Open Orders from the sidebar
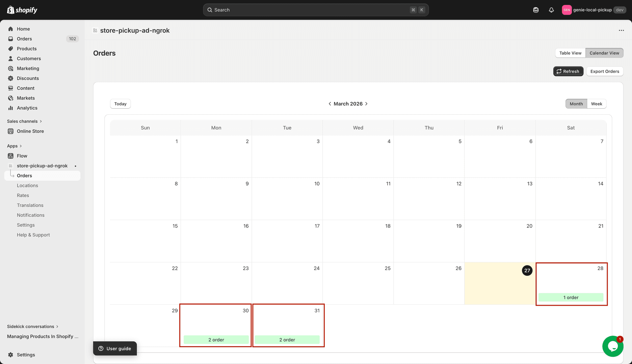632x364 pixels. tap(24, 39)
